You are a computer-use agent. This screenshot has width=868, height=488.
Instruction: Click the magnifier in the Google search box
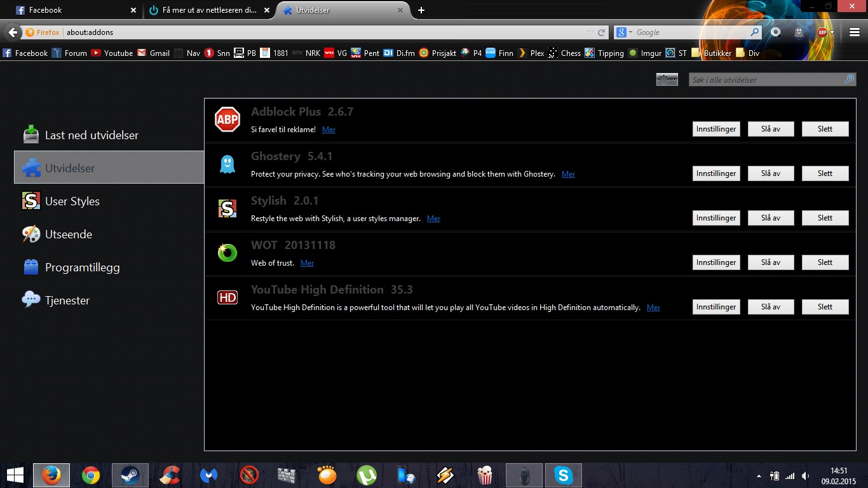click(754, 32)
